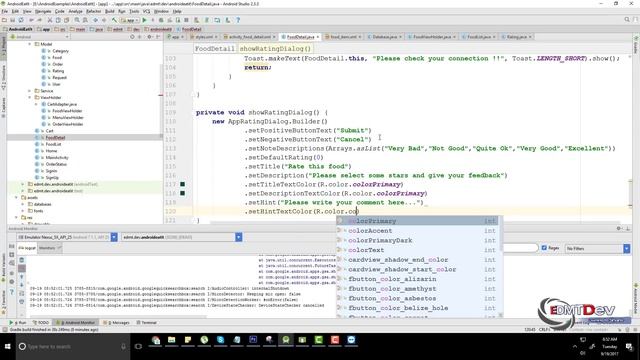Viewport: 640px width, 360px height.
Task: Click the Find magnifier icon in toolbar
Action: click(x=77, y=20)
